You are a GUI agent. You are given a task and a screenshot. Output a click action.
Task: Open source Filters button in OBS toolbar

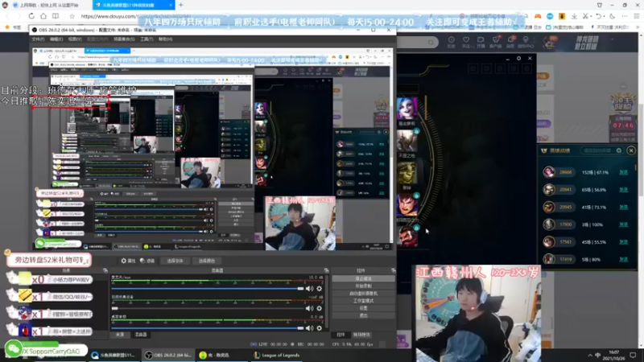click(147, 261)
